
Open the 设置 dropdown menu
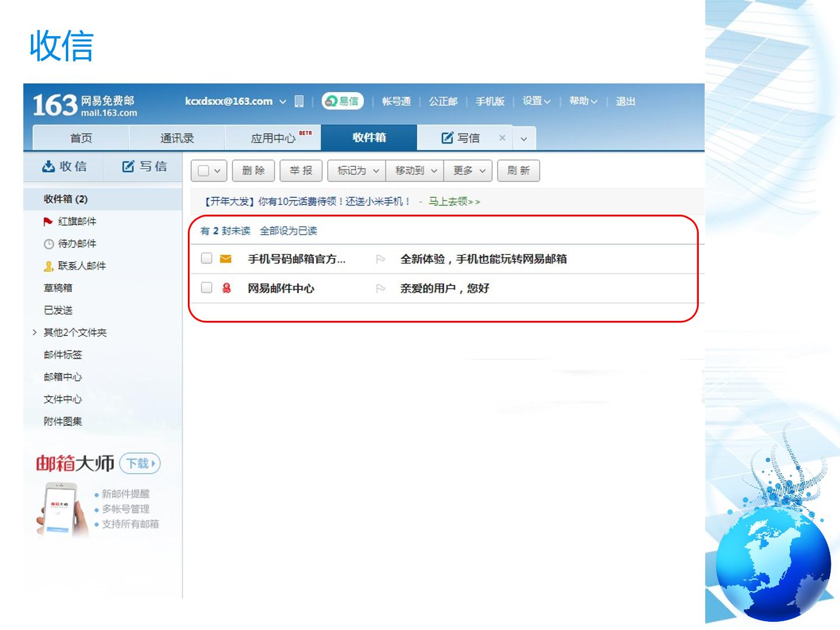[x=537, y=101]
